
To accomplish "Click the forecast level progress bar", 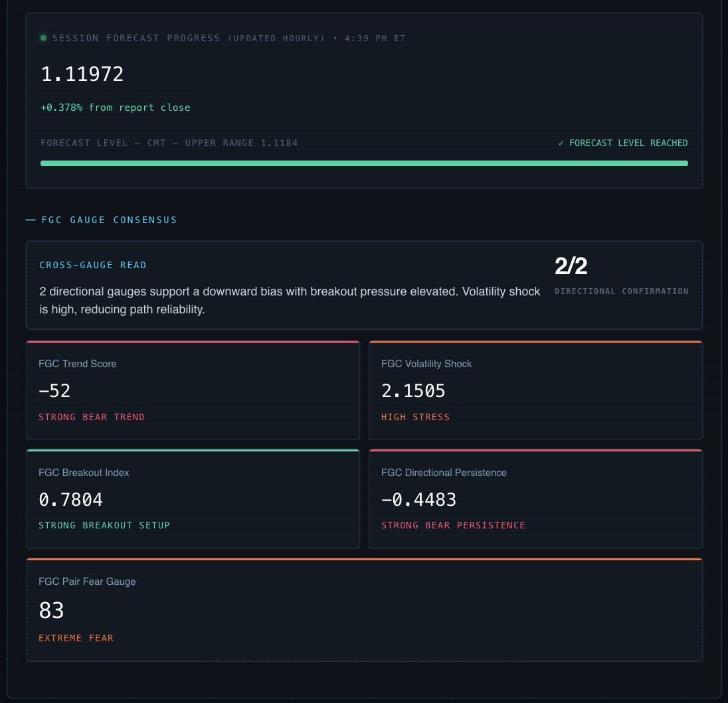I will tap(364, 163).
